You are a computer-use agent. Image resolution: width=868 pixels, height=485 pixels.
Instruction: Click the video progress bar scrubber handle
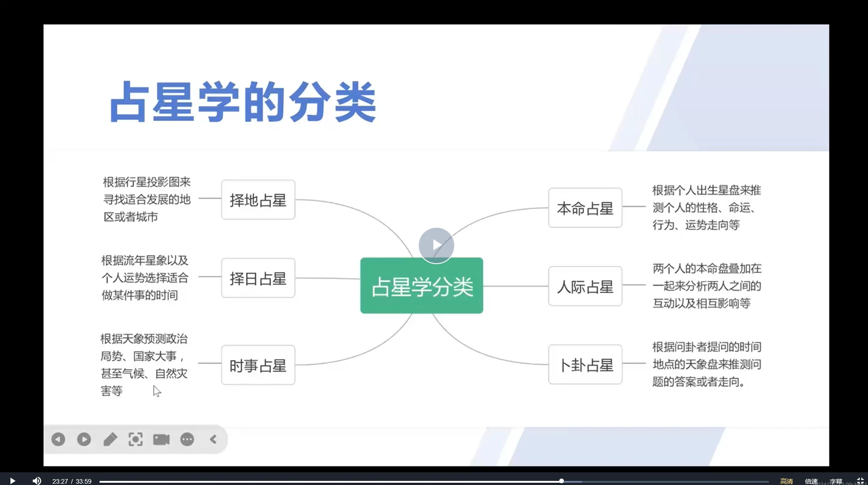[562, 481]
